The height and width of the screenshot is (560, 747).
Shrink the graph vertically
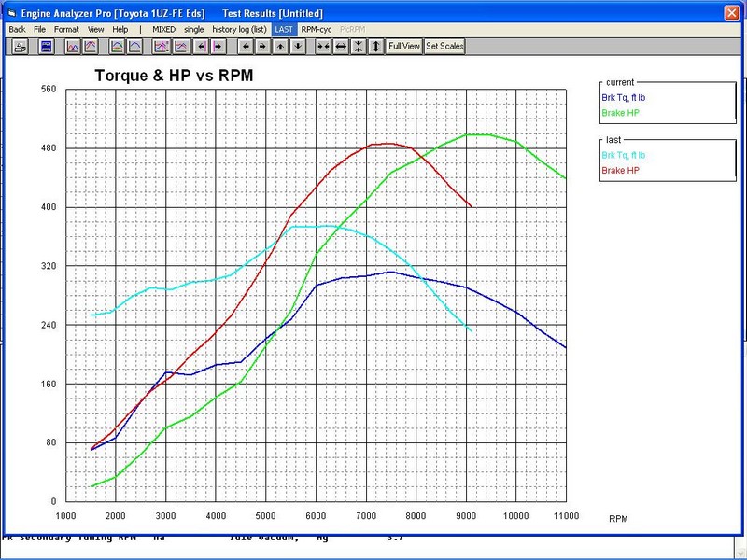[359, 46]
